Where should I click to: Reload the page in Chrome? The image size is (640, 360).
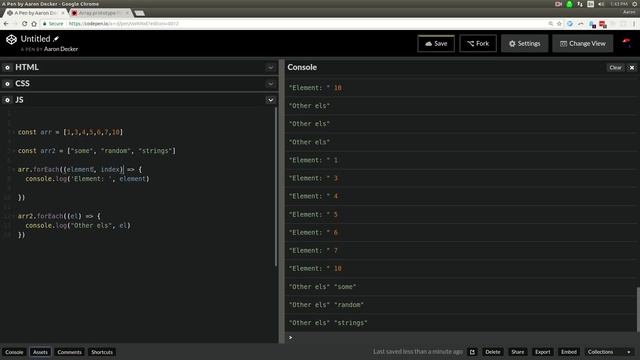pos(24,24)
